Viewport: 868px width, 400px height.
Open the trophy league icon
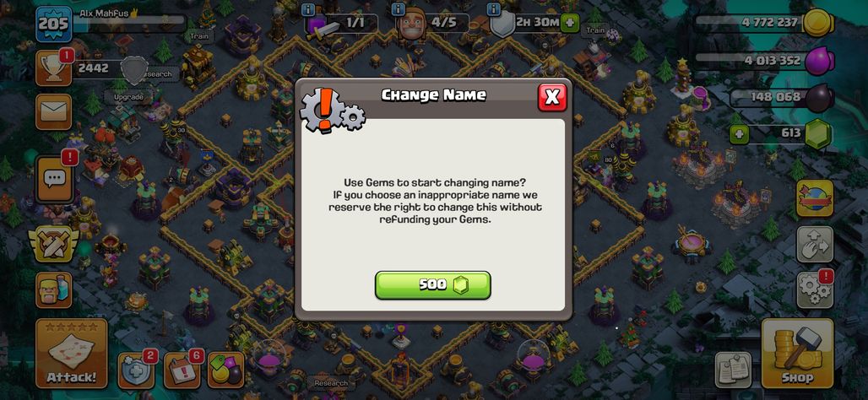coord(54,68)
